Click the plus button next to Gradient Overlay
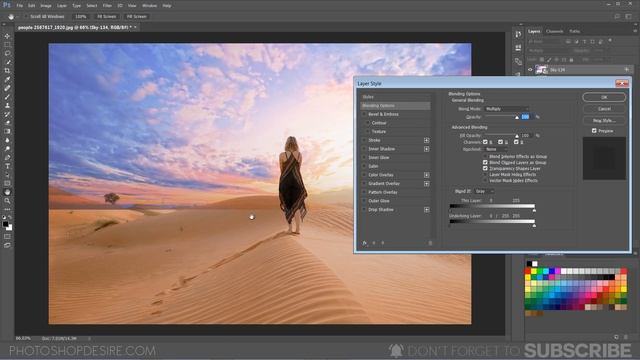640x360 pixels. (427, 184)
